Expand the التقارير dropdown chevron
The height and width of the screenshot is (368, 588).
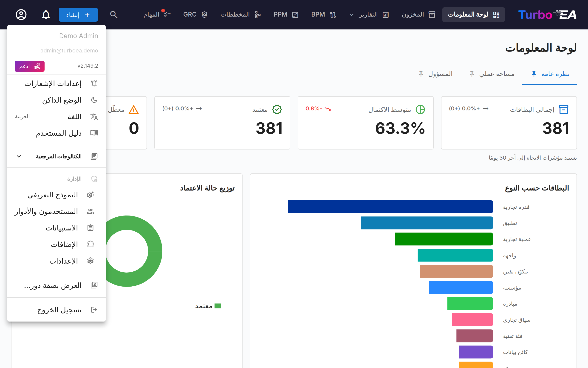pos(352,15)
